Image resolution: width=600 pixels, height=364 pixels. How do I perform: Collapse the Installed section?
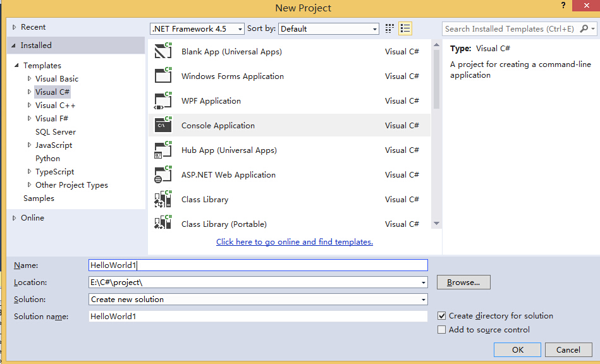14,45
